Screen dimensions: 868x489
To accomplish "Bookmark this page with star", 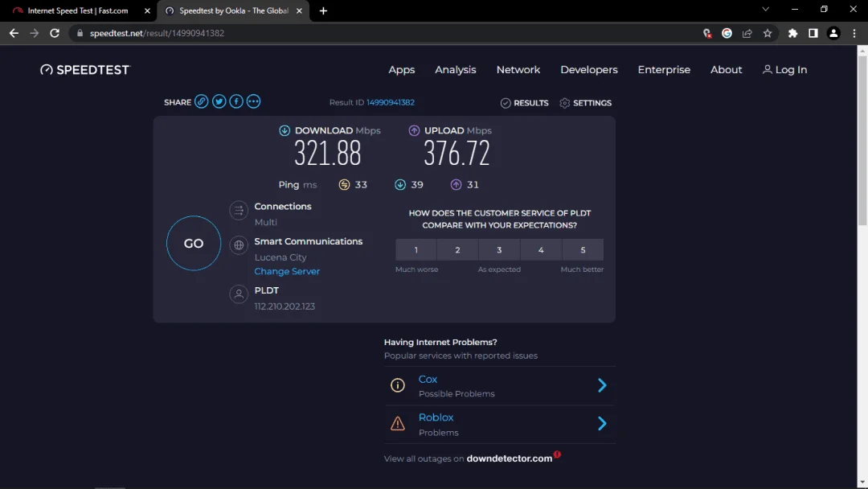I will [x=768, y=33].
